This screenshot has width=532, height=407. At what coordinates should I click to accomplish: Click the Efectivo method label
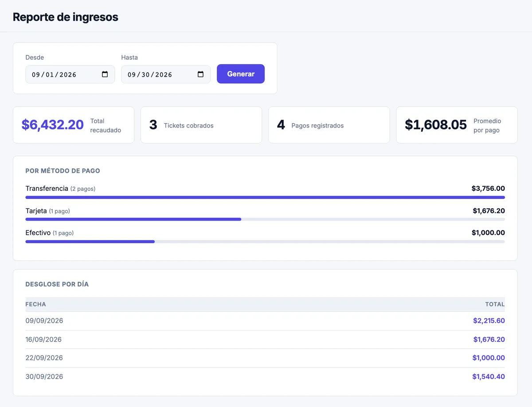[x=38, y=233]
